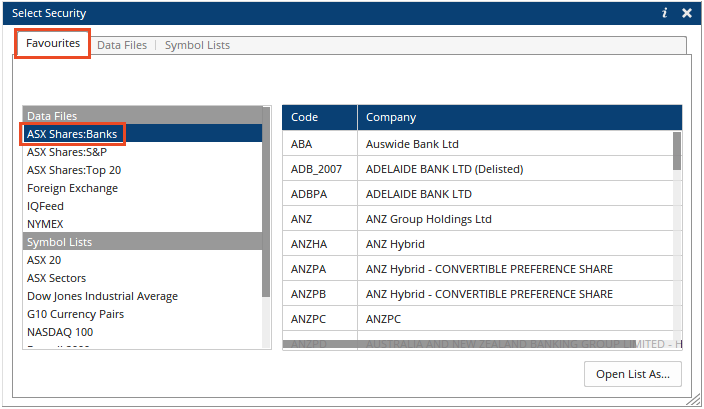Select the NYMEX data file
Image resolution: width=704 pixels, height=409 pixels.
tap(142, 224)
